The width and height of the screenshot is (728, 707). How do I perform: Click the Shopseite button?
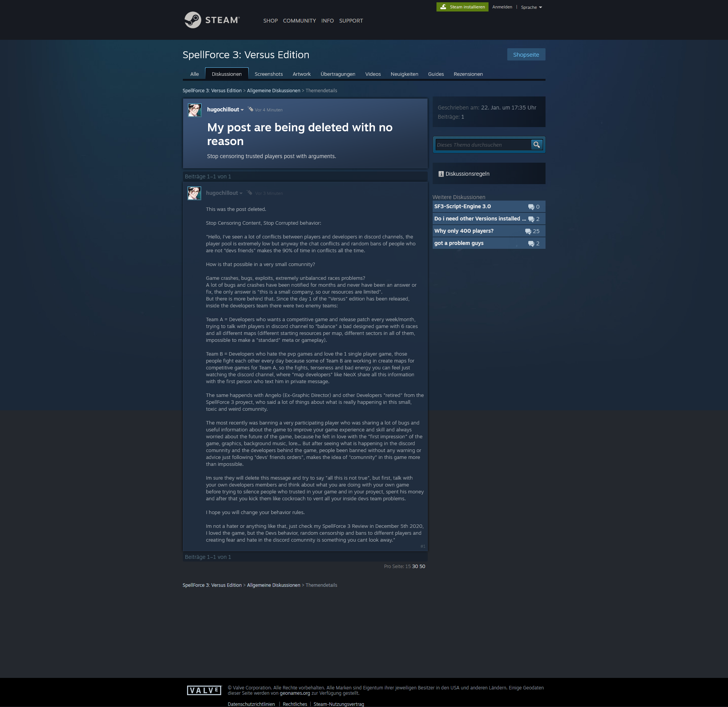coord(526,55)
